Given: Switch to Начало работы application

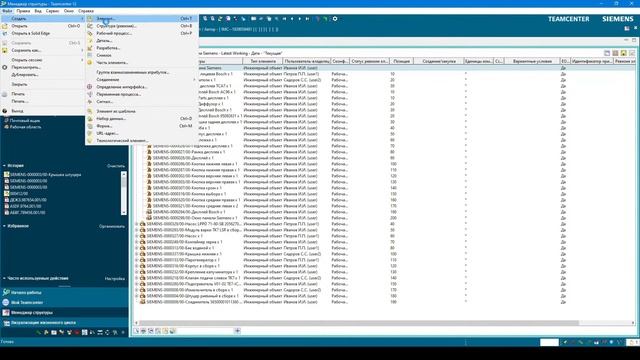Looking at the screenshot, I should (64, 293).
